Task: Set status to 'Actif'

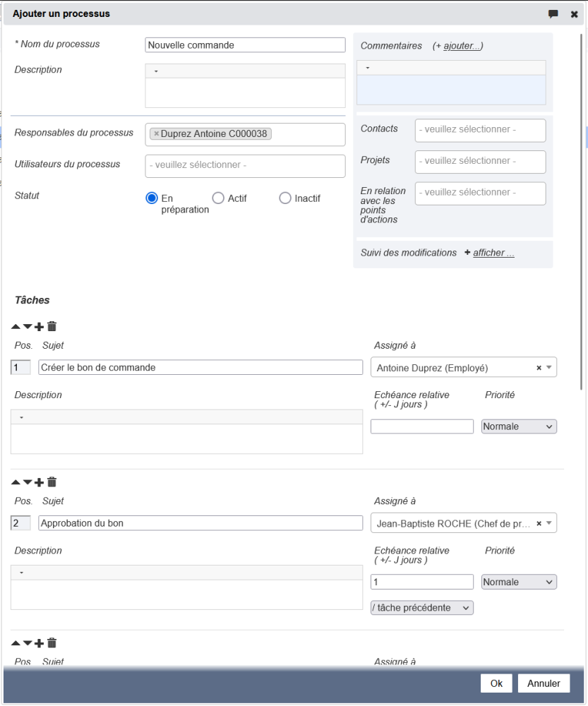Action: (218, 198)
